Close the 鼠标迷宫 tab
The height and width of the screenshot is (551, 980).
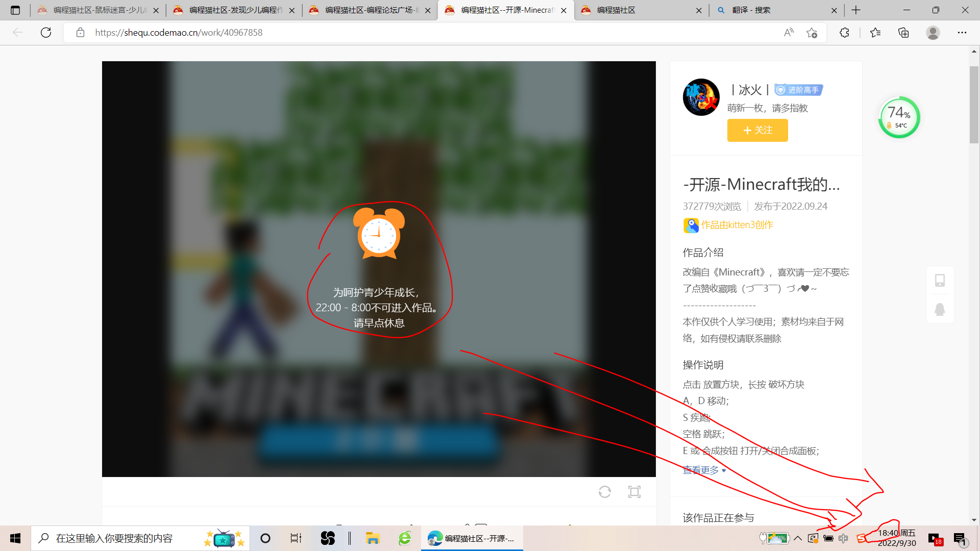[x=156, y=10]
